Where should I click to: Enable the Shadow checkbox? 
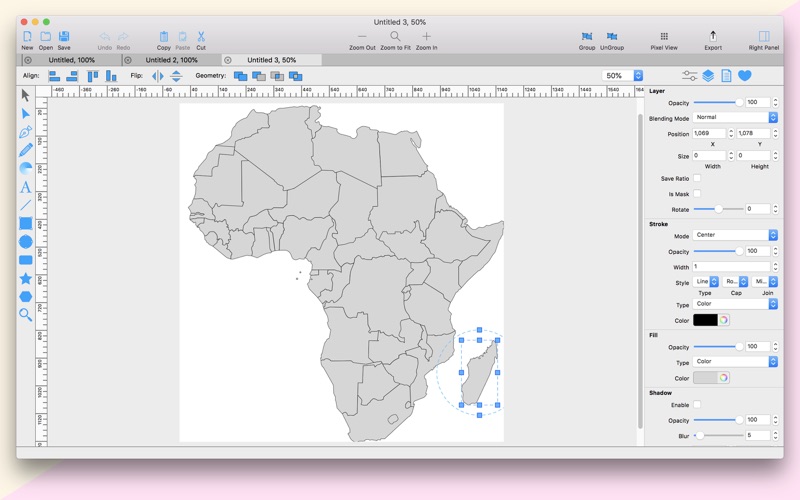coord(697,405)
